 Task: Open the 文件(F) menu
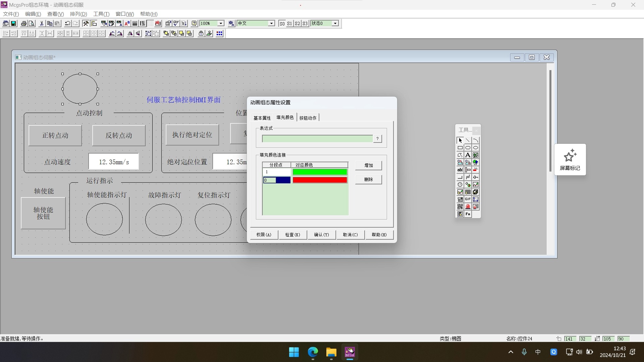tap(11, 14)
